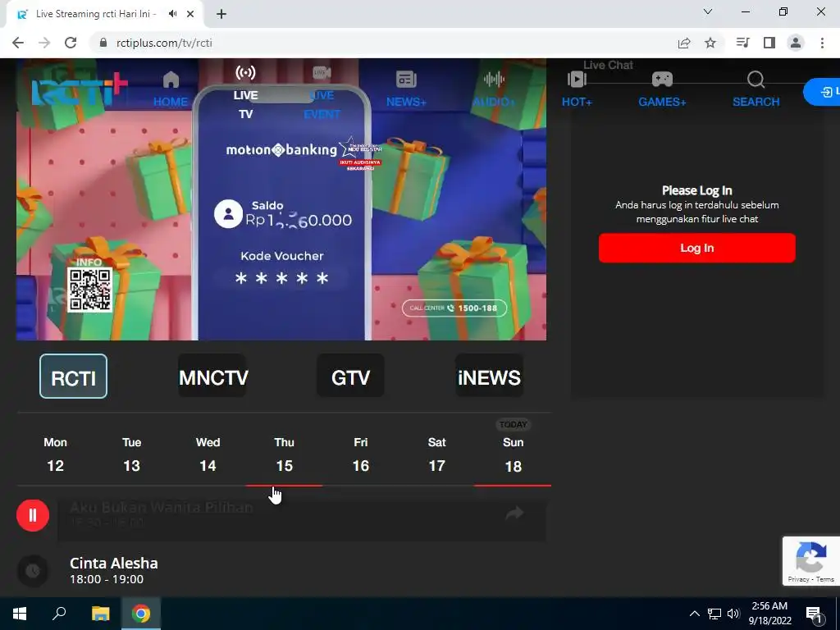Open the AUDIO+ section
This screenshot has height=630, width=840.
[493, 89]
